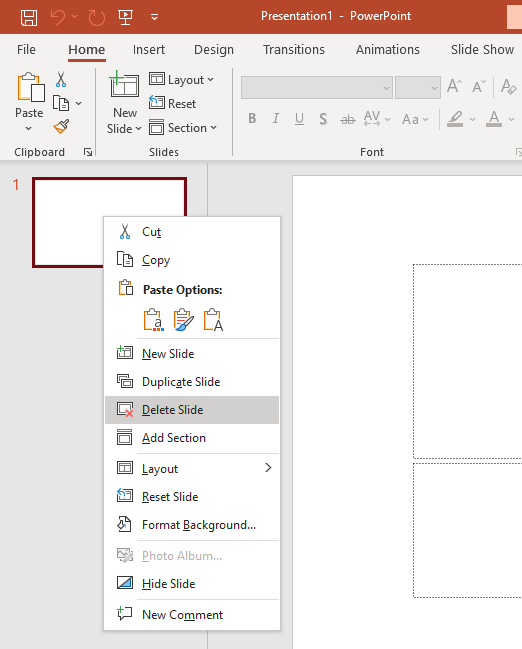Toggle text Shadow formatting
Screen dimensions: 522x649
click(323, 119)
